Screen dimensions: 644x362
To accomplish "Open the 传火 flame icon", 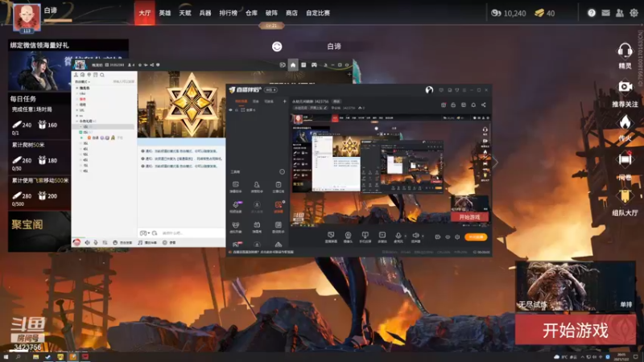I will (x=625, y=122).
